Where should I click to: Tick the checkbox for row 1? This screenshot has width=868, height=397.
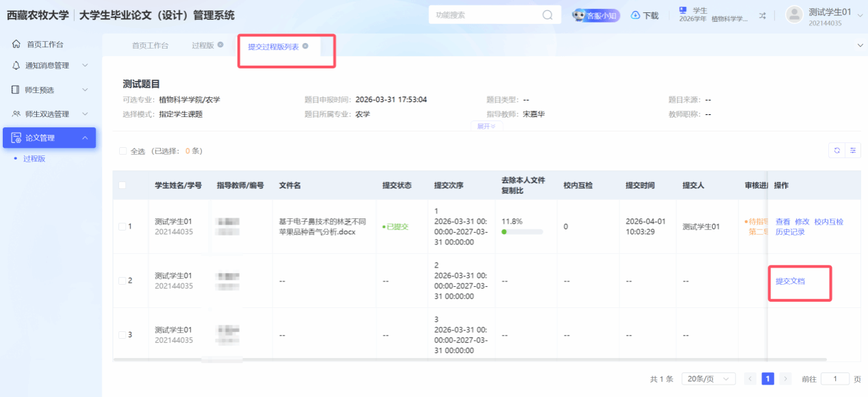click(x=122, y=227)
